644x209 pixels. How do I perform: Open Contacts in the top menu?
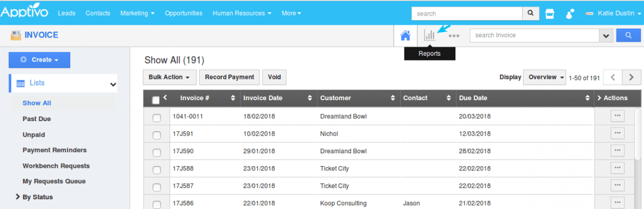click(98, 13)
